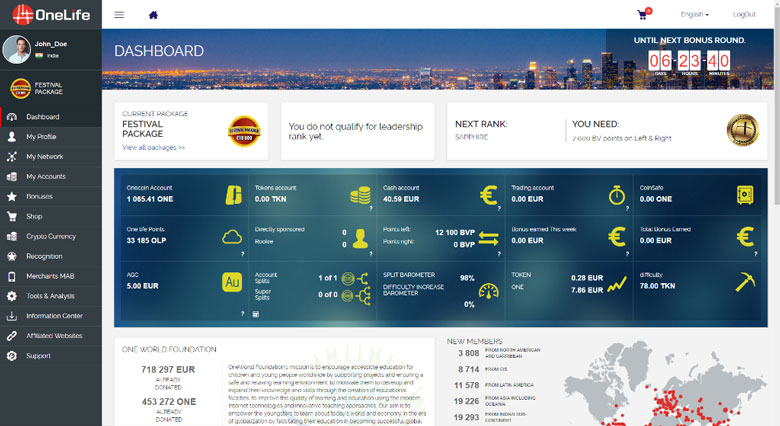This screenshot has height=426, width=780.
Task: Click the OneLife logo
Action: [51, 14]
